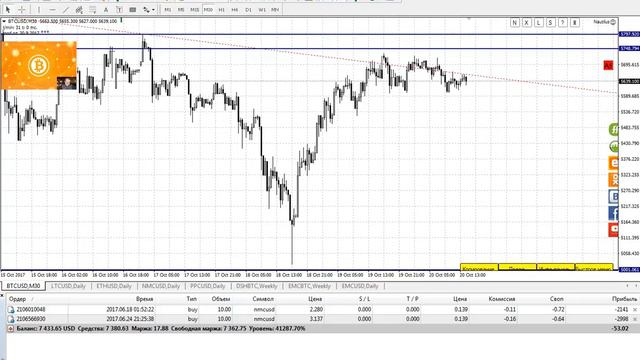The height and width of the screenshot is (360, 640).
Task: Switch to H1 timeframe
Action: 222,9
